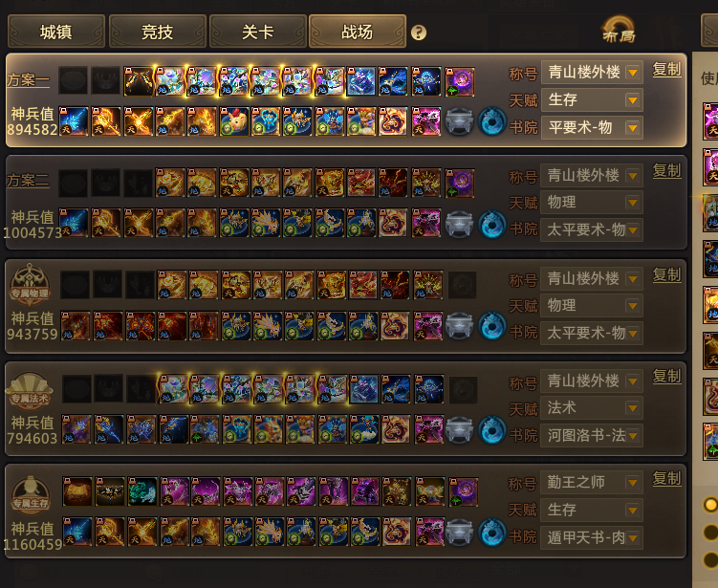
Task: Click the blue jade ring in 方案一
Action: (491, 121)
